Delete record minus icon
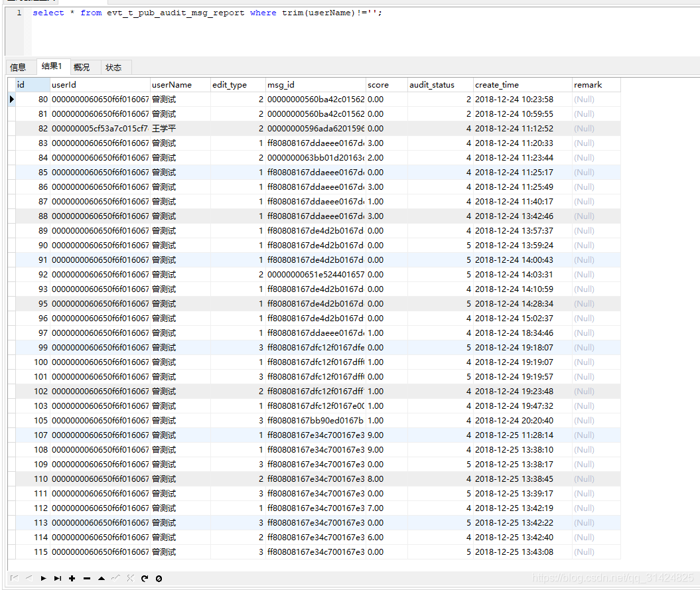Viewport: 700px width, 590px height. pos(87,579)
